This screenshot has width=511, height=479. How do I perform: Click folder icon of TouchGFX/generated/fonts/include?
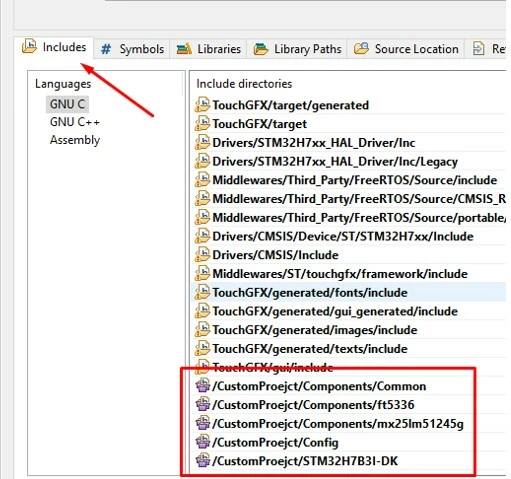click(202, 292)
